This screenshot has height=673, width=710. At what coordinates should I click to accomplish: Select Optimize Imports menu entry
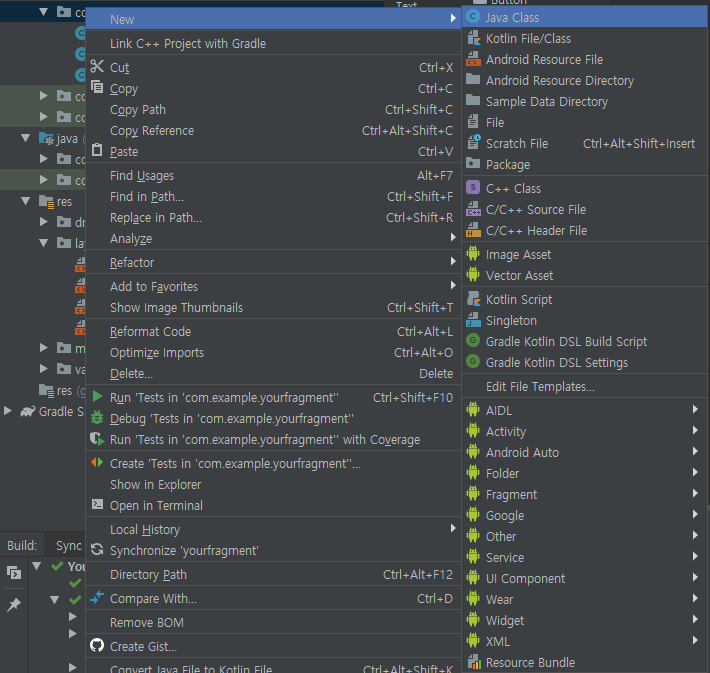click(x=273, y=352)
